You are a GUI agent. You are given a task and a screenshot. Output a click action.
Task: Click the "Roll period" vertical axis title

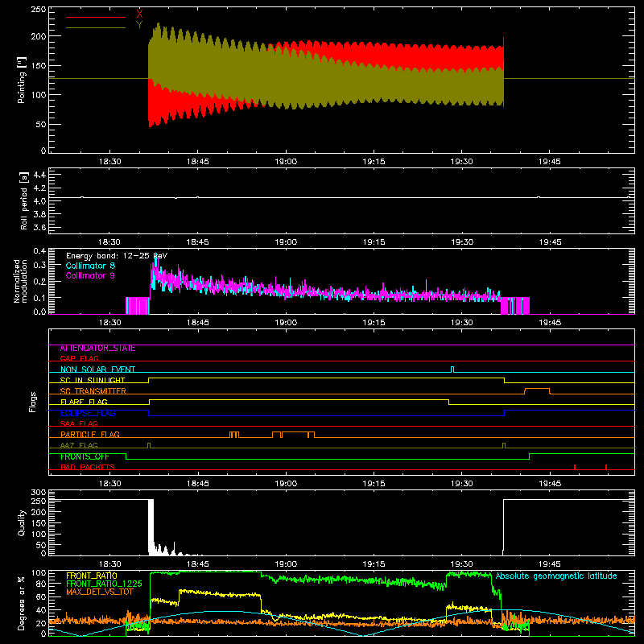point(24,200)
